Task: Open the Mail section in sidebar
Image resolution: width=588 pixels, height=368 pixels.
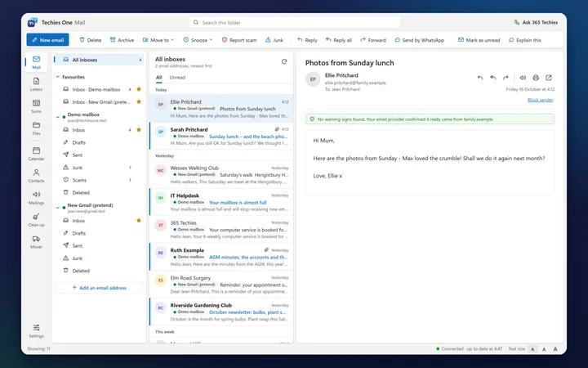Action: point(36,62)
